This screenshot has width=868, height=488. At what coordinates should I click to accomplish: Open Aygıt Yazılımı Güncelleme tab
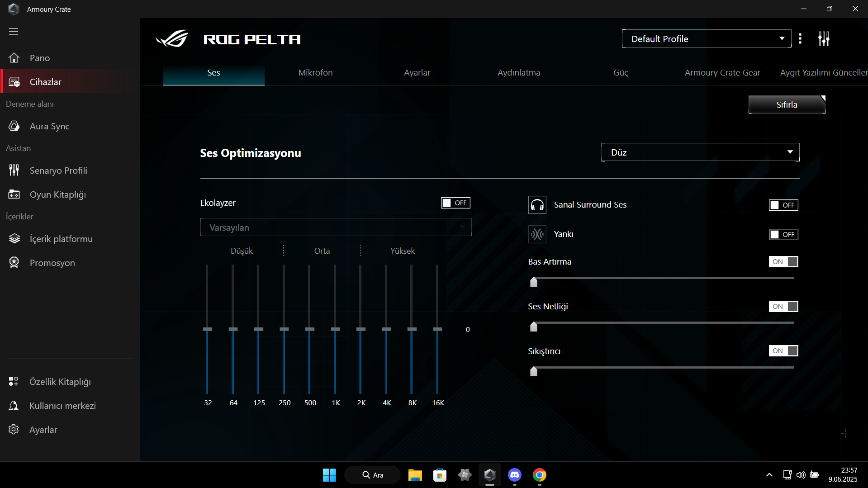coord(823,73)
